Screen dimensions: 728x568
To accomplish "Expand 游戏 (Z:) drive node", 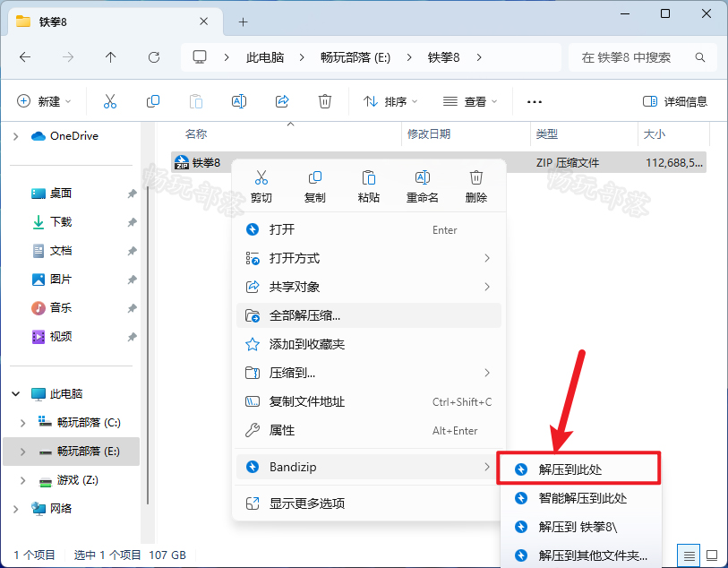I will coord(22,480).
